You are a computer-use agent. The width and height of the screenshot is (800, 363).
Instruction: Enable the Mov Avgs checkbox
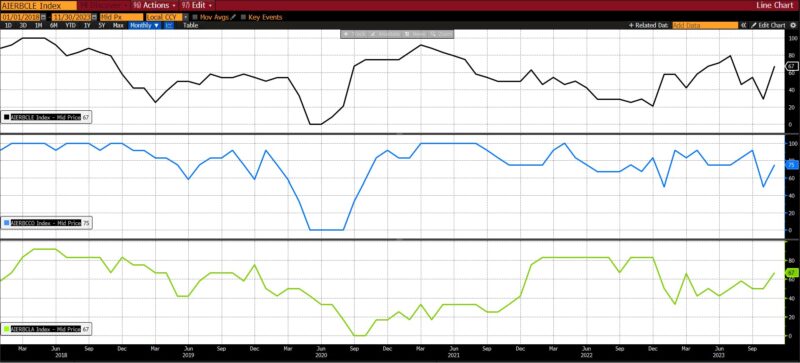tap(195, 17)
